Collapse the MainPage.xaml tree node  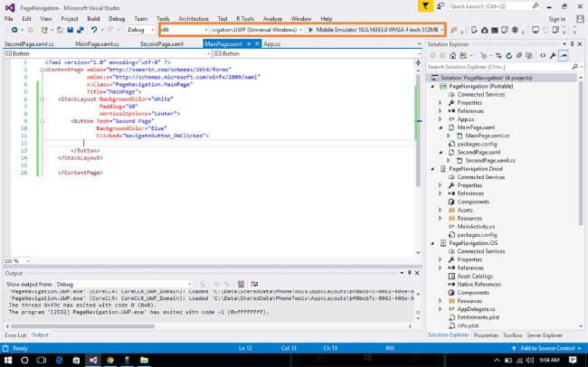pyautogui.click(x=441, y=127)
